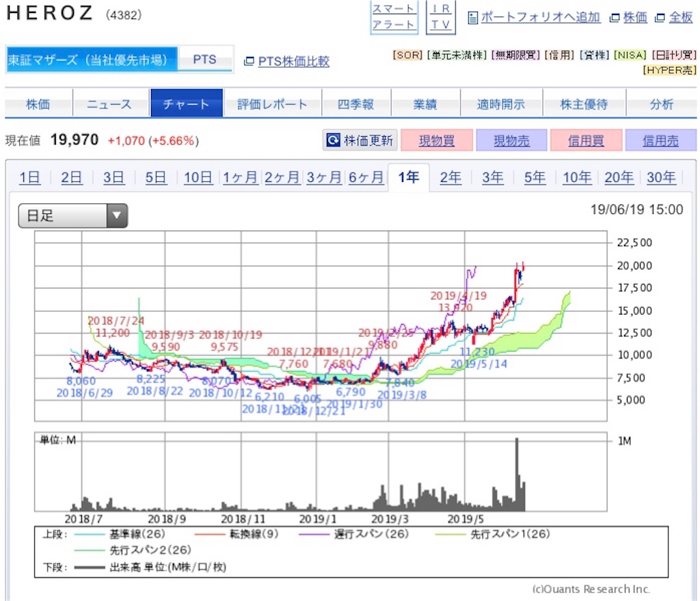Click popup window icon beside 株価 link
Screen dimensions: 700x601
tap(615, 18)
